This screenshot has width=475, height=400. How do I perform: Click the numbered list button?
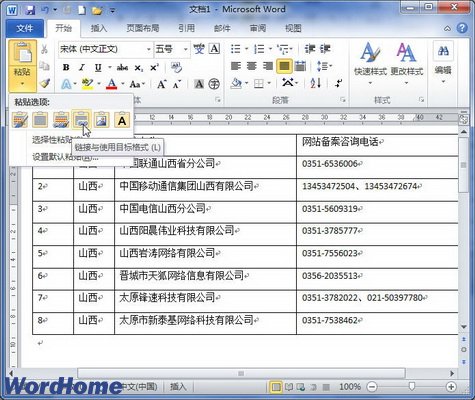tap(259, 49)
